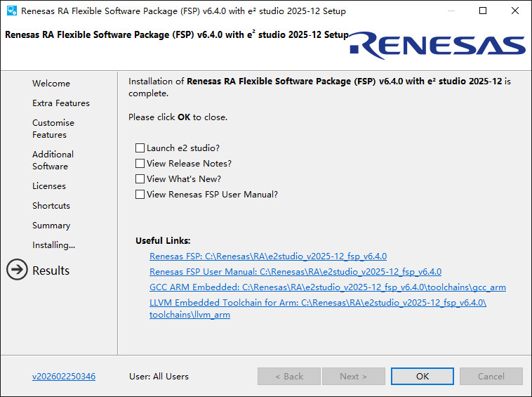Select the Installing... step in sidebar
This screenshot has width=532, height=397.
click(53, 245)
